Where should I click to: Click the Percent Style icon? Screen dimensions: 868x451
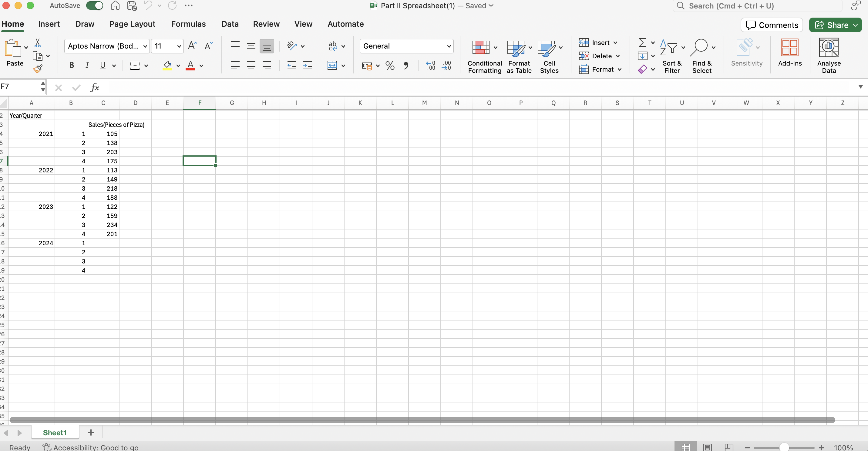(390, 65)
